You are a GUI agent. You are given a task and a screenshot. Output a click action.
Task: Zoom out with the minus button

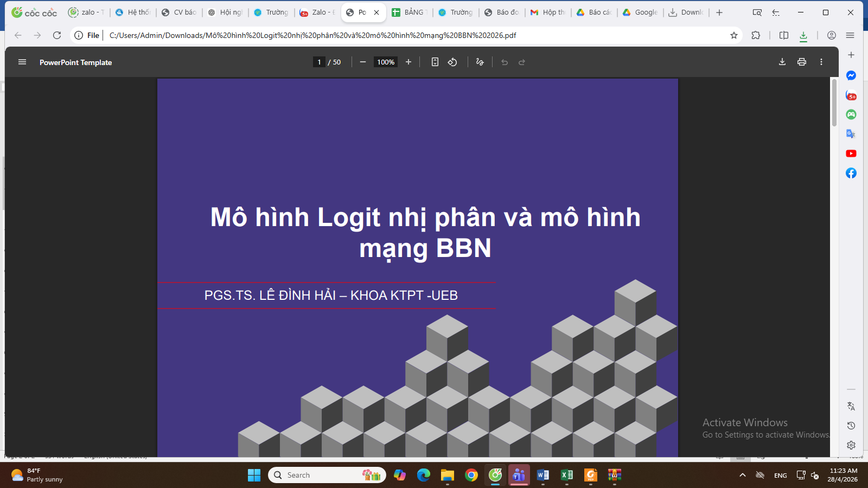(363, 62)
